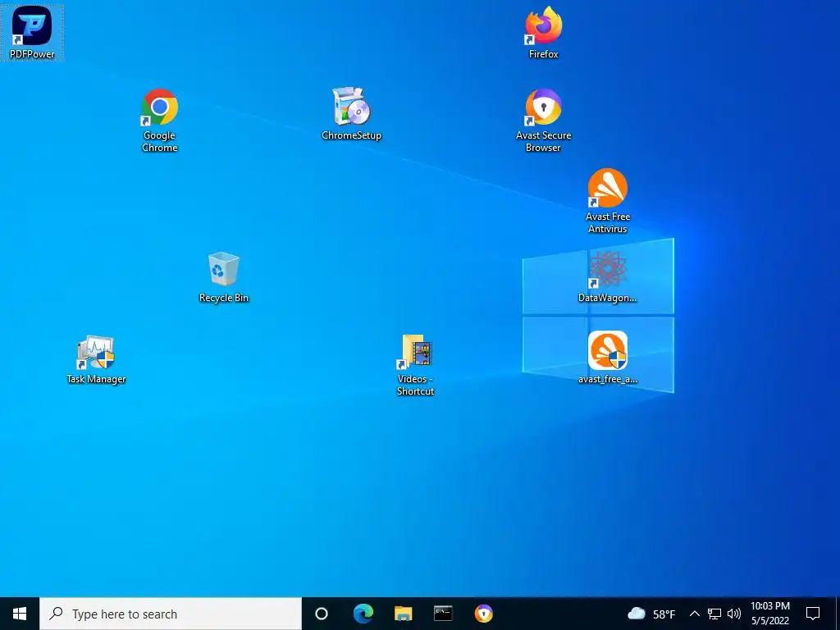This screenshot has height=630, width=840.
Task: Select the Avast Free Antivirus shortcut
Action: [608, 202]
